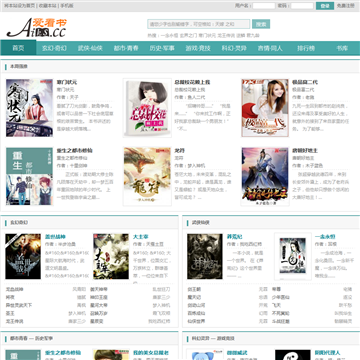Image resolution: width=360 pixels, height=360 pixels.
Task: Click the 搜索 search button
Action: pyautogui.click(x=261, y=24)
